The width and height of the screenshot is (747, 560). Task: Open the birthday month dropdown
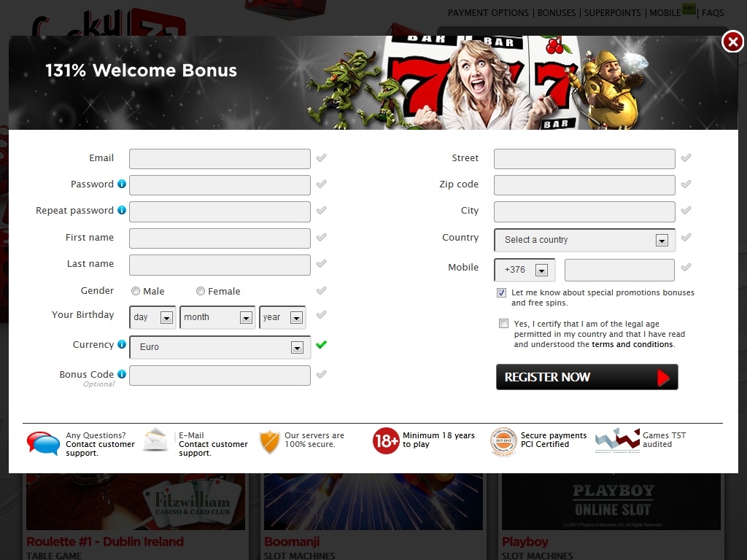[217, 317]
